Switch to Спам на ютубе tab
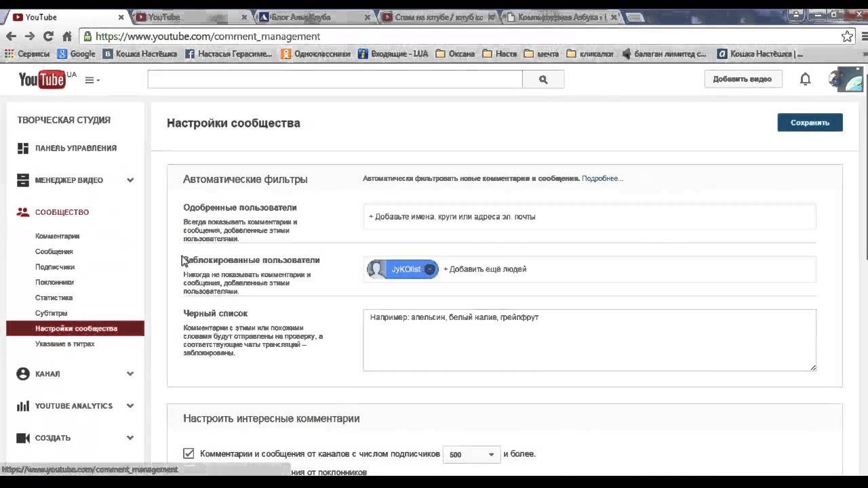This screenshot has height=488, width=868. (437, 17)
